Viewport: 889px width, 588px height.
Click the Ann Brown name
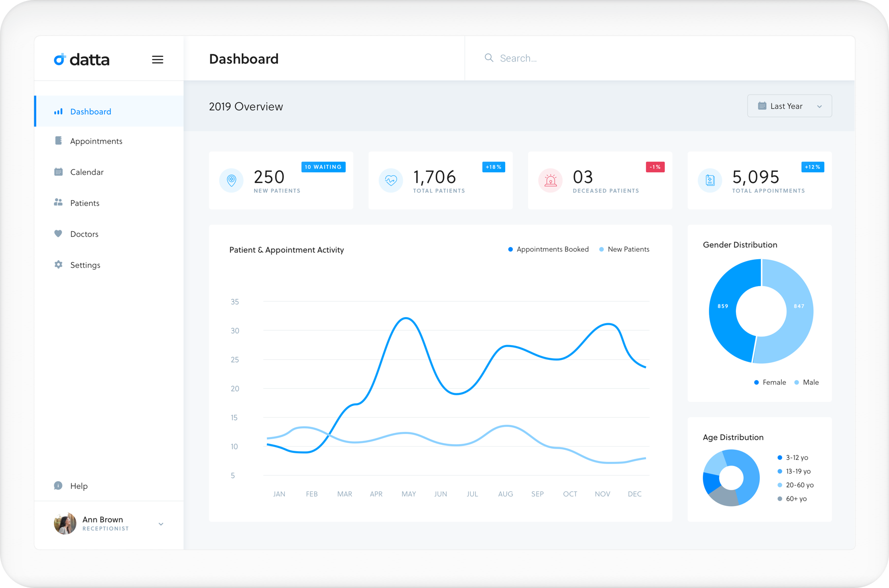tap(103, 519)
